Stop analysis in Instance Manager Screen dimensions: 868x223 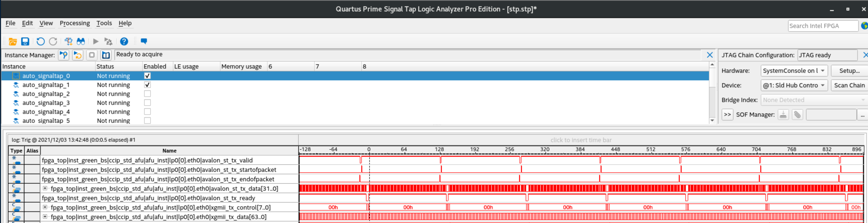92,55
